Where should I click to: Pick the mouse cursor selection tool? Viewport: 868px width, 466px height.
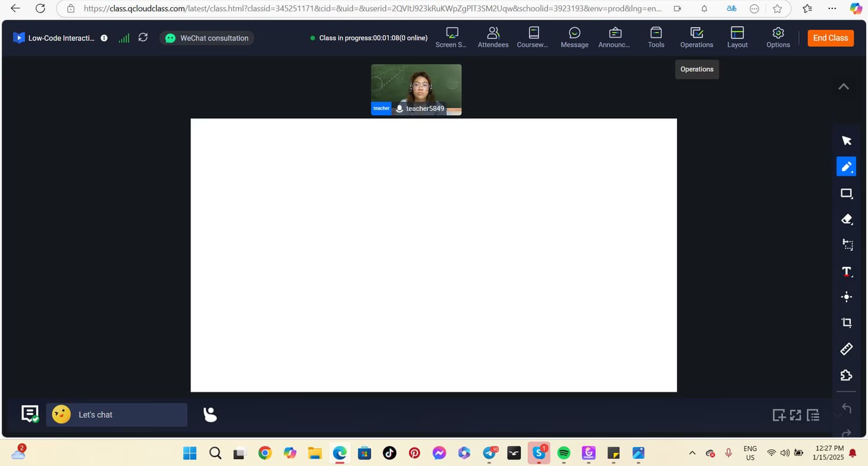pos(847,141)
